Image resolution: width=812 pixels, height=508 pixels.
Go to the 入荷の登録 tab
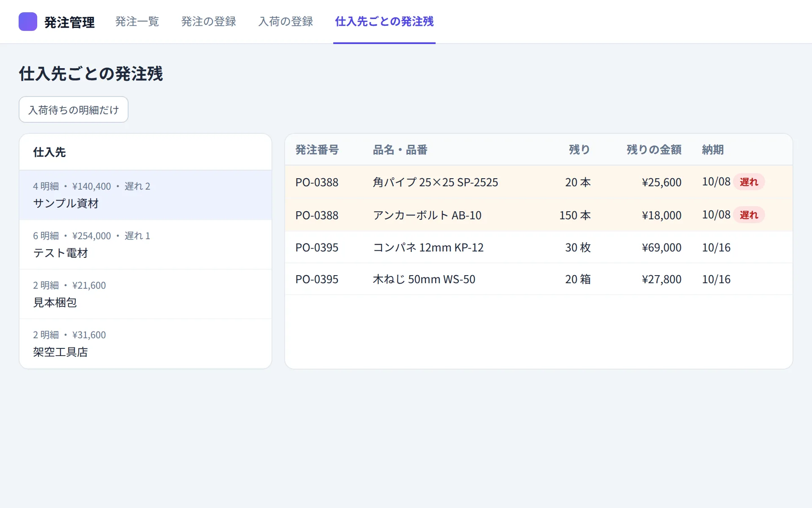pos(285,22)
